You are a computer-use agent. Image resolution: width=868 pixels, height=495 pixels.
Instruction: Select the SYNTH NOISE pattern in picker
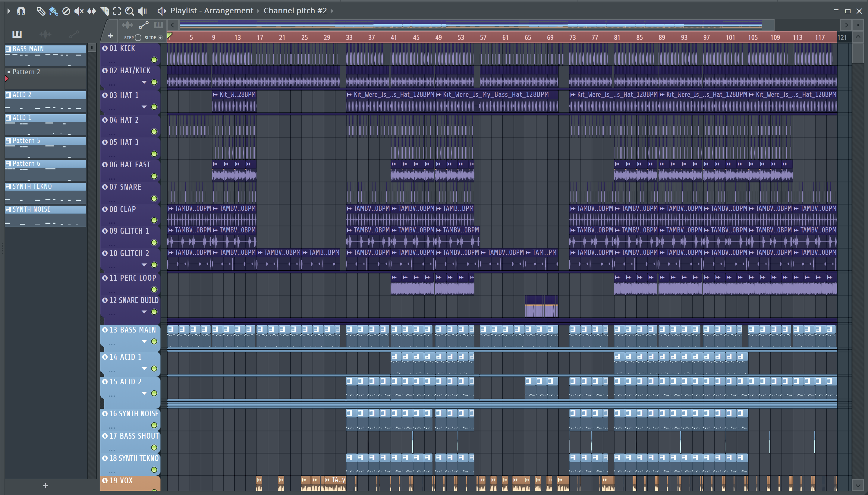(x=46, y=216)
